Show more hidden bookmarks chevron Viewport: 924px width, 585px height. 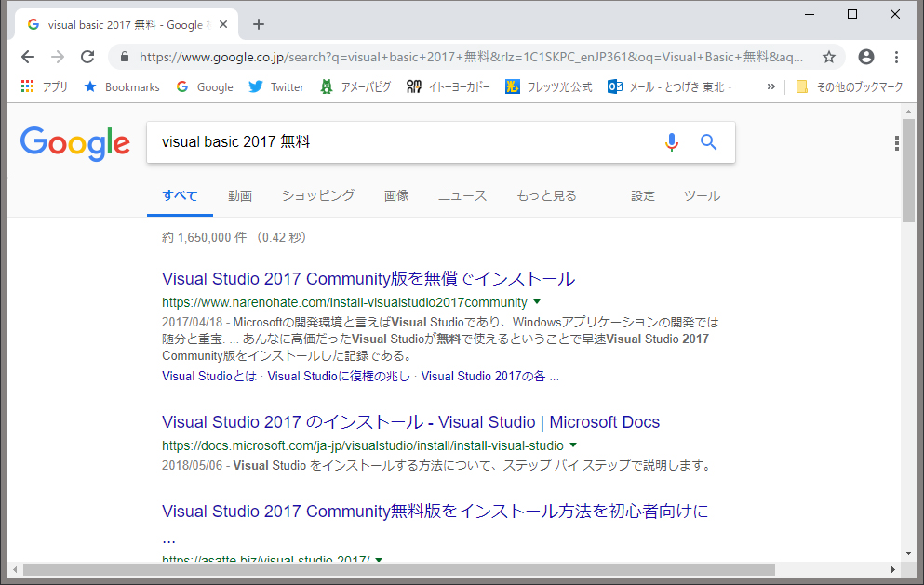coord(770,87)
